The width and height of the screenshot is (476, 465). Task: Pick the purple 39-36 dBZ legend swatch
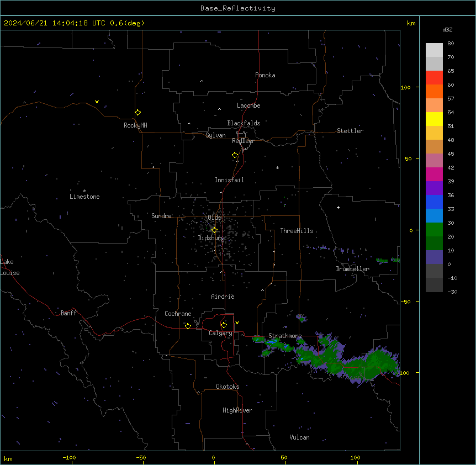point(434,188)
